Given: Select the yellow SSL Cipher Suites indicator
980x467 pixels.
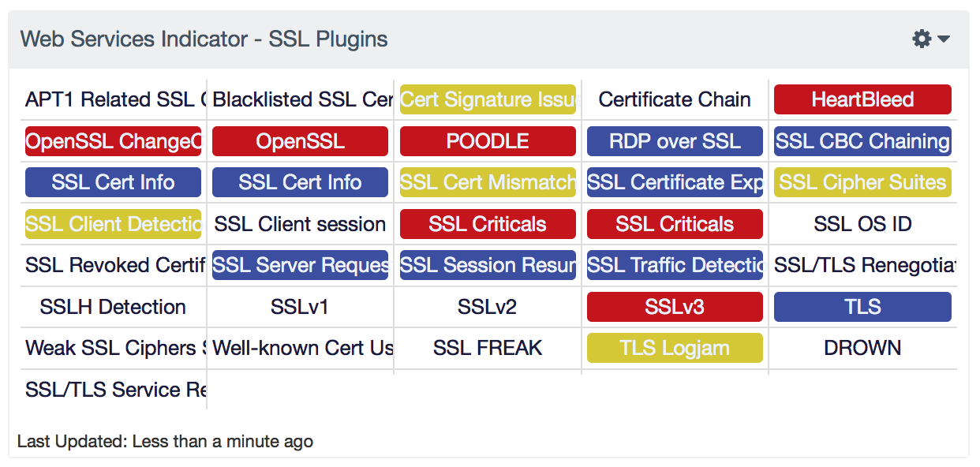Looking at the screenshot, I should (x=862, y=182).
